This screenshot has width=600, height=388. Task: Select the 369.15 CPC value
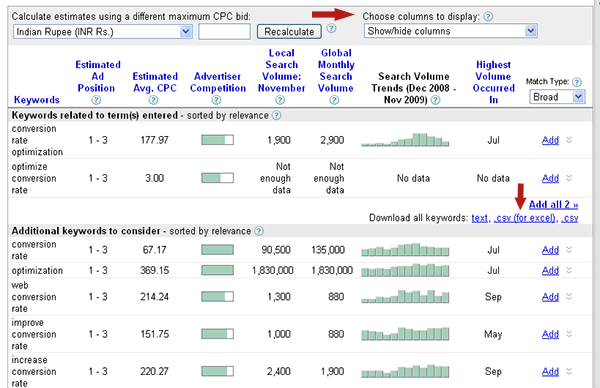tap(154, 271)
